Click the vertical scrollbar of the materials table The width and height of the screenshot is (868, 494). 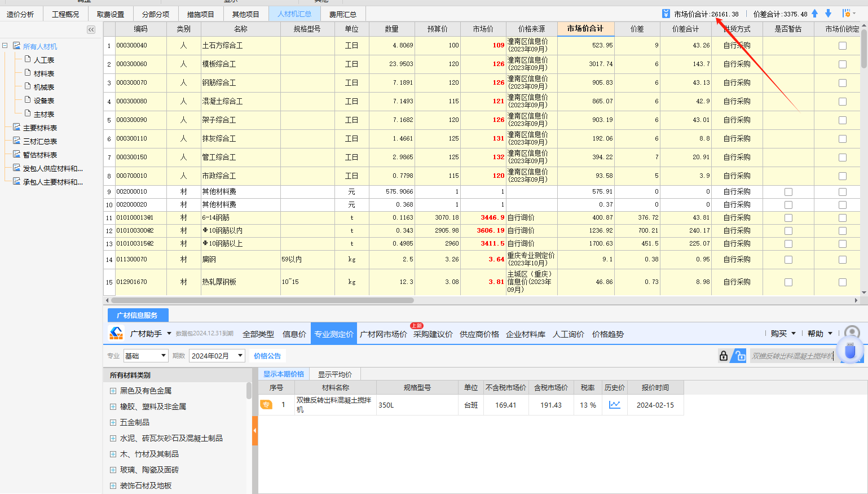pos(864,48)
